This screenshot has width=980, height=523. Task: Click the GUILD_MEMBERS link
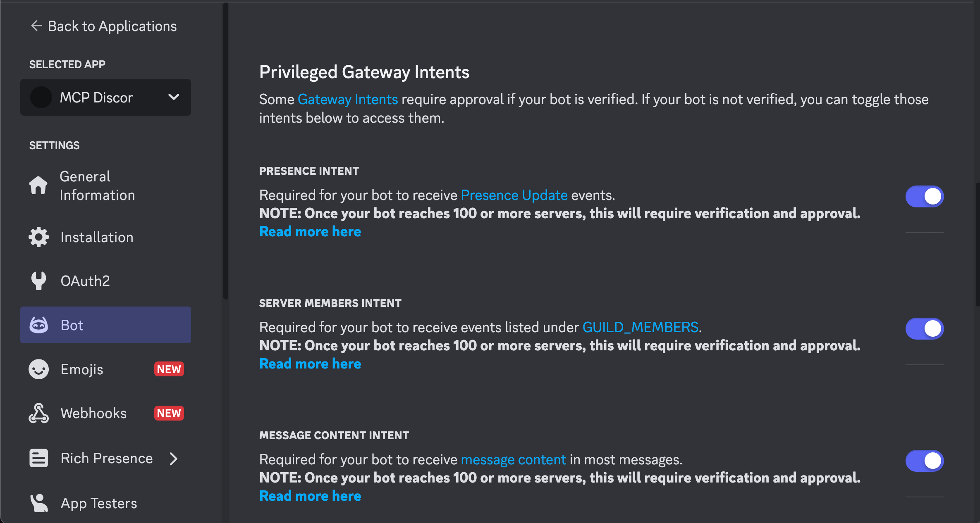pos(640,327)
